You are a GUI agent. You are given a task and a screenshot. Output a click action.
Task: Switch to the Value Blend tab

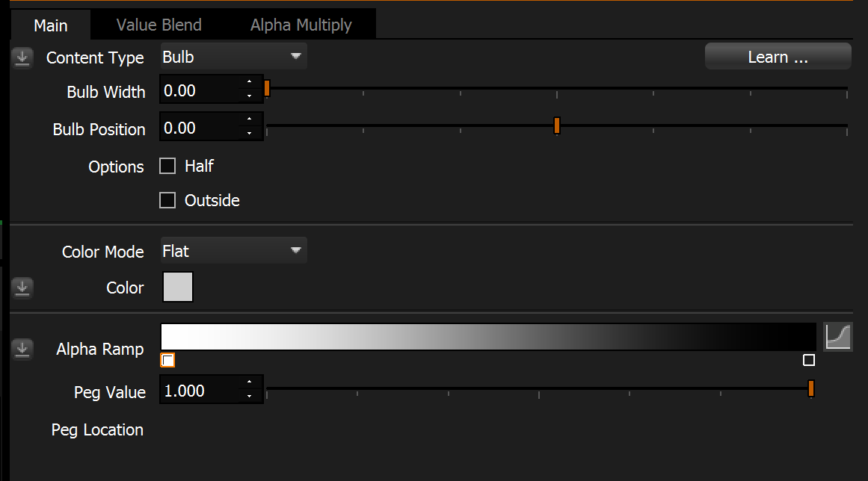click(x=158, y=25)
